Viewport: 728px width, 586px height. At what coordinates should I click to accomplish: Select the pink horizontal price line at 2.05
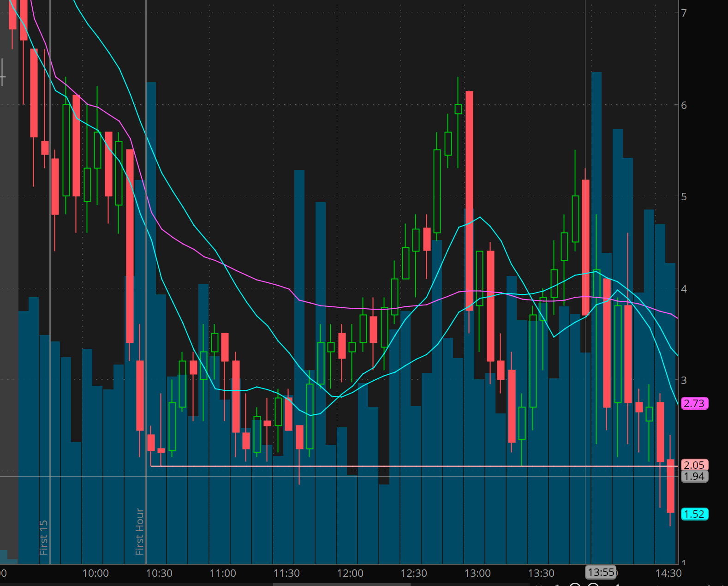[x=414, y=466]
